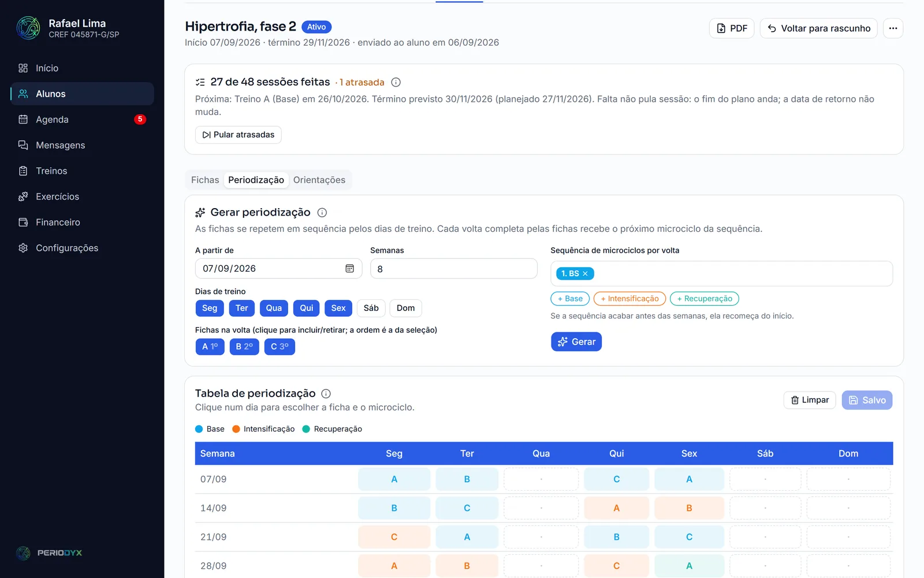Select Alunos in the sidebar
The image size is (924, 578).
pos(82,94)
